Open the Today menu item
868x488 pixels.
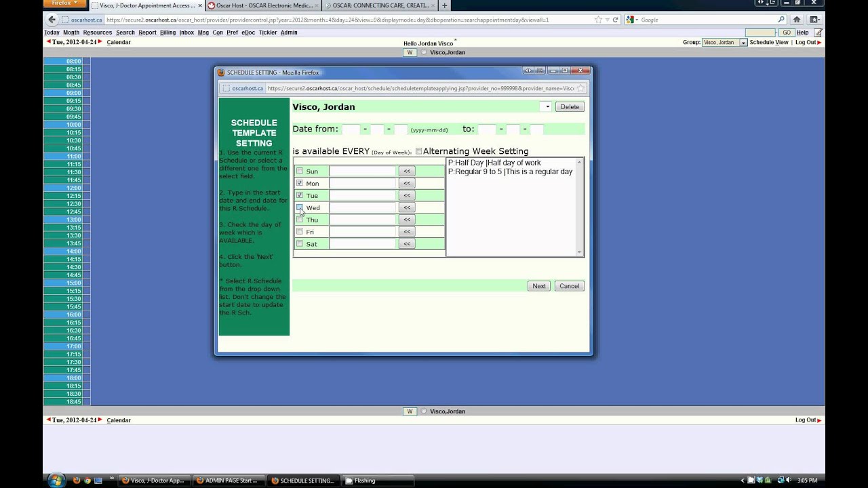tap(52, 33)
